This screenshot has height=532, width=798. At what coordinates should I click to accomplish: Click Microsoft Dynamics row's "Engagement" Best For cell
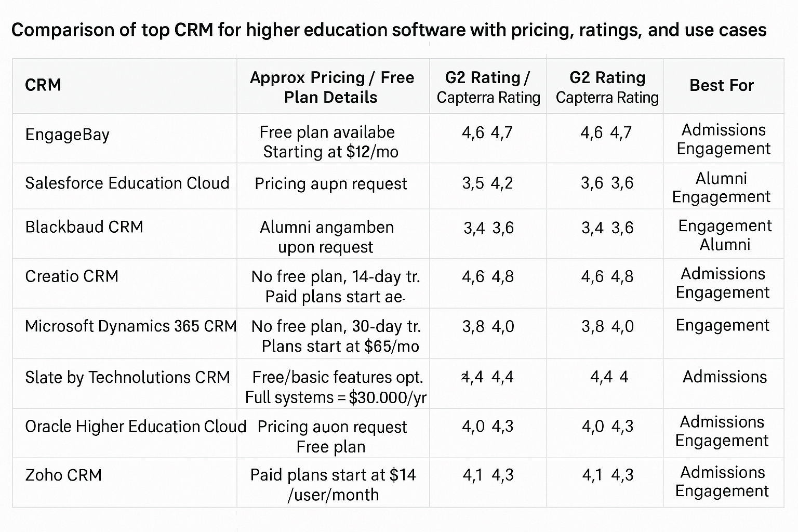coord(722,326)
